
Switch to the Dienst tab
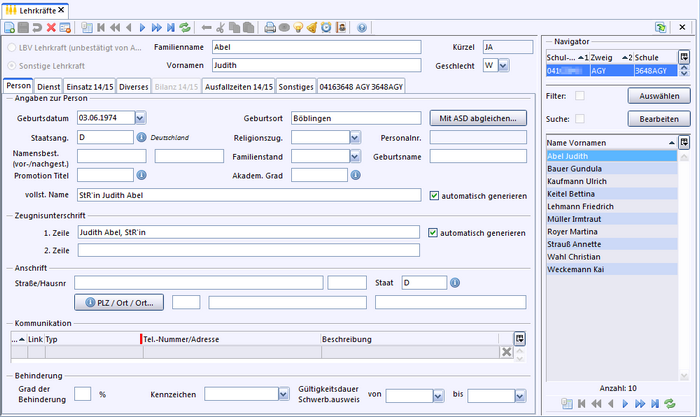[x=50, y=87]
